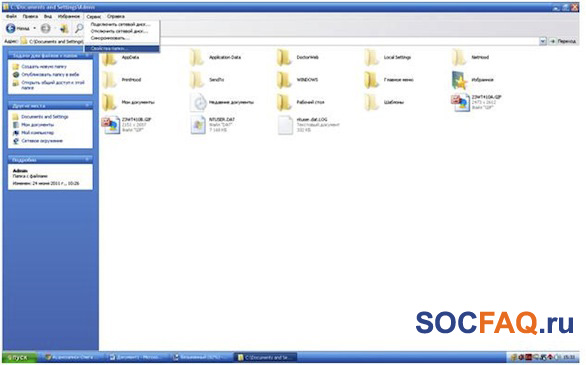The height and width of the screenshot is (365, 586).
Task: Select the Application Data folder icon
Action: click(x=197, y=58)
